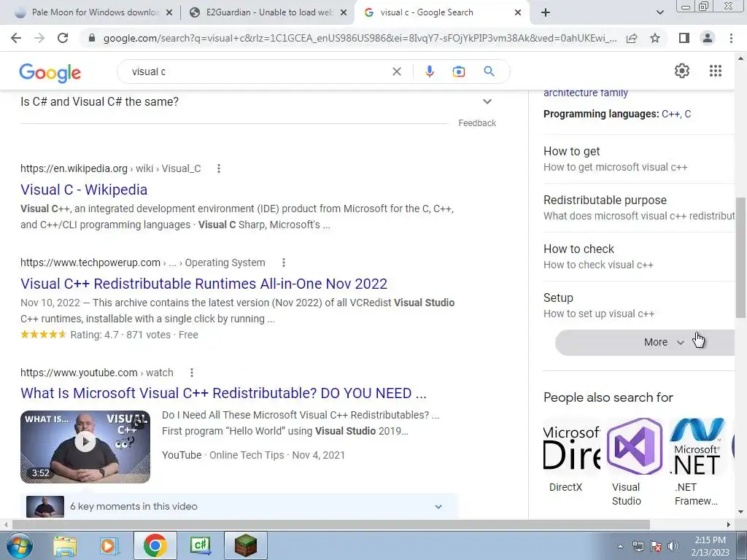Screen dimensions: 747x560
Task: Click the vertical page scrollbar thumb
Action: click(x=740, y=257)
